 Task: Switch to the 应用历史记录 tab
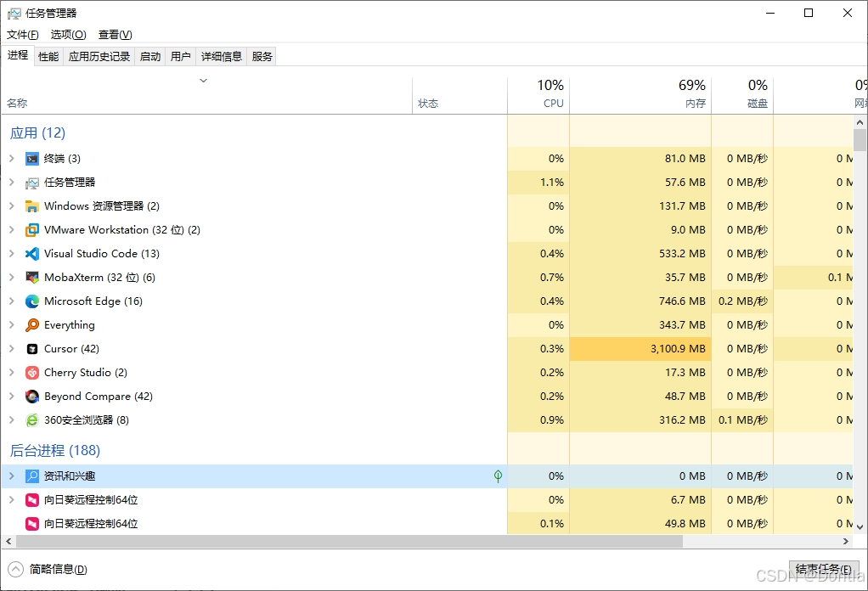pyautogui.click(x=99, y=56)
